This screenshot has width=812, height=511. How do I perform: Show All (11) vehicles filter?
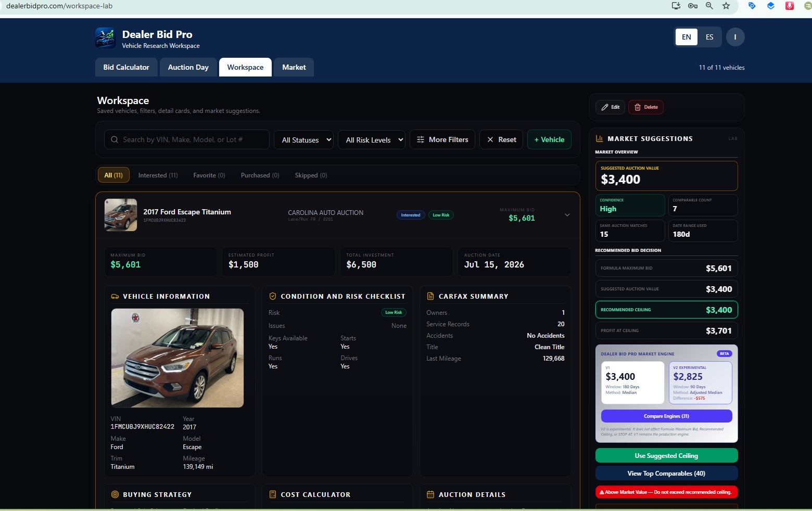[x=113, y=175]
